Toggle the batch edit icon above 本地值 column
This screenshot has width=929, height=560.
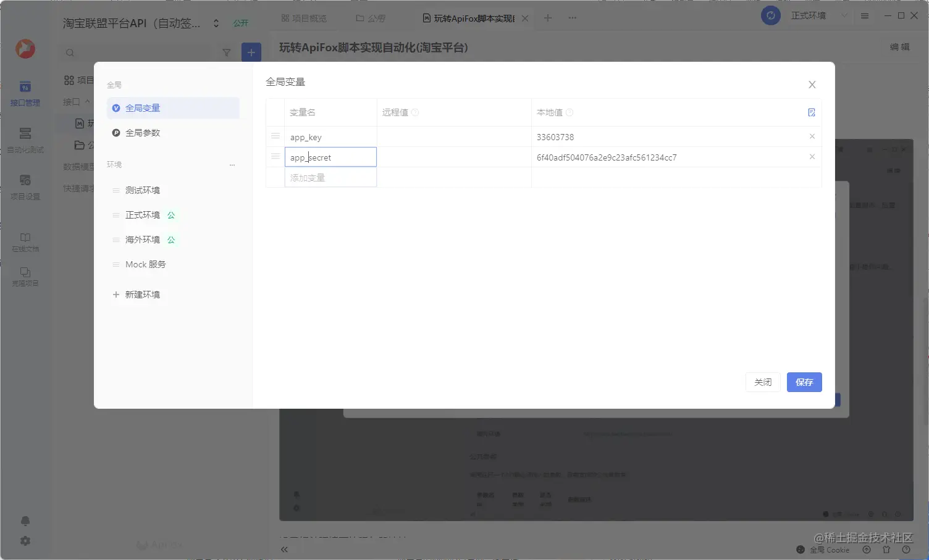(812, 112)
